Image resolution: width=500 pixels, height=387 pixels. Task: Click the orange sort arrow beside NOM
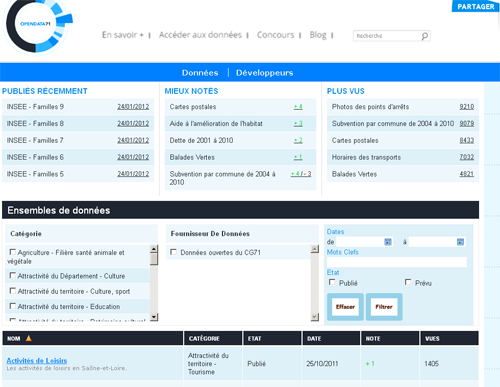pyautogui.click(x=29, y=338)
